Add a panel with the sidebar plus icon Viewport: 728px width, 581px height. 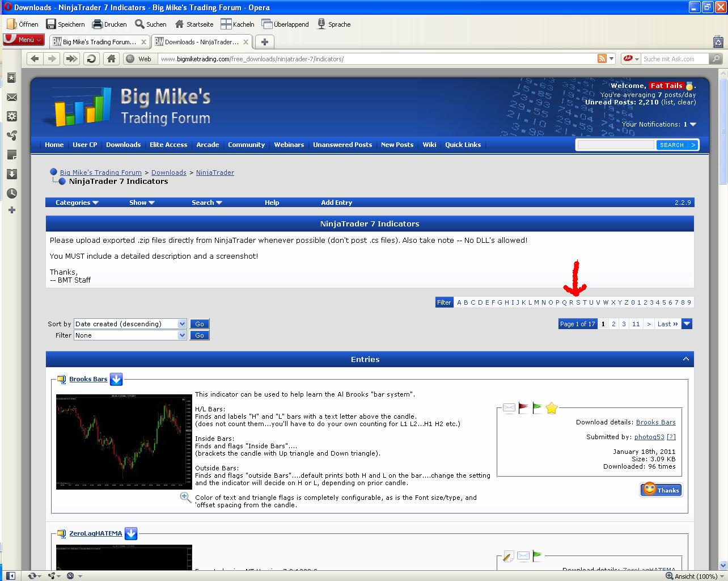coord(11,210)
